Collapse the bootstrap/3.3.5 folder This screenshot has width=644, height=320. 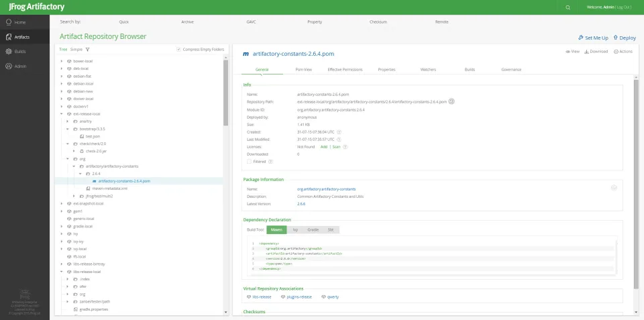[68, 129]
